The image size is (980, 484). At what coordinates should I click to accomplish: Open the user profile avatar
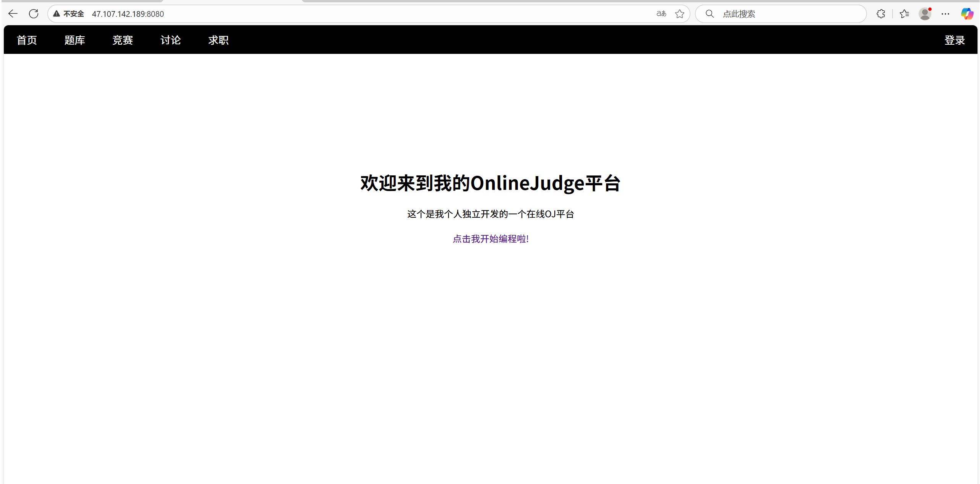point(925,14)
